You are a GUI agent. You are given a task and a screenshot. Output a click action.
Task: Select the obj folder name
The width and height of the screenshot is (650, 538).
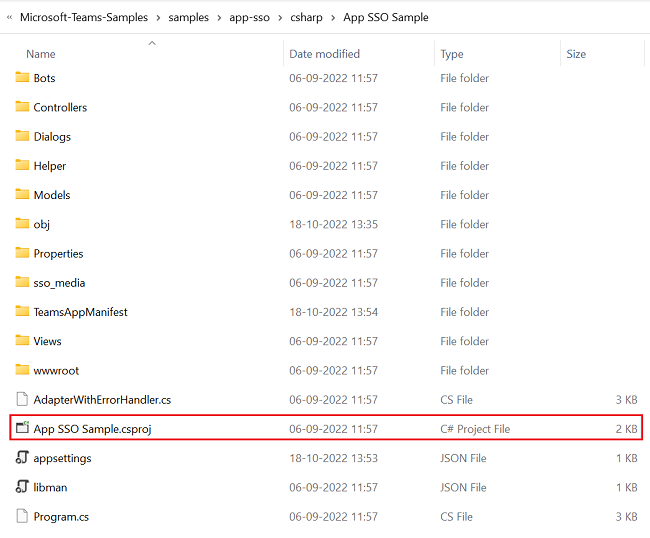[41, 224]
